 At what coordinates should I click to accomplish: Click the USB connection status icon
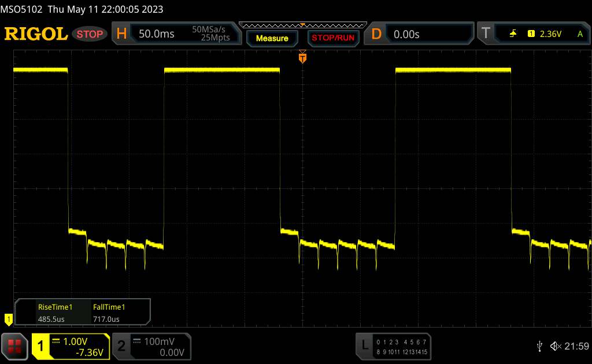pyautogui.click(x=540, y=346)
